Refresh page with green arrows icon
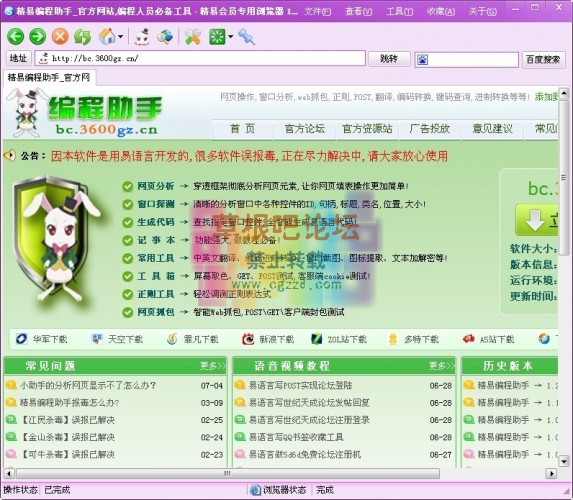Viewport: 573px width, 500px height. coord(82,37)
